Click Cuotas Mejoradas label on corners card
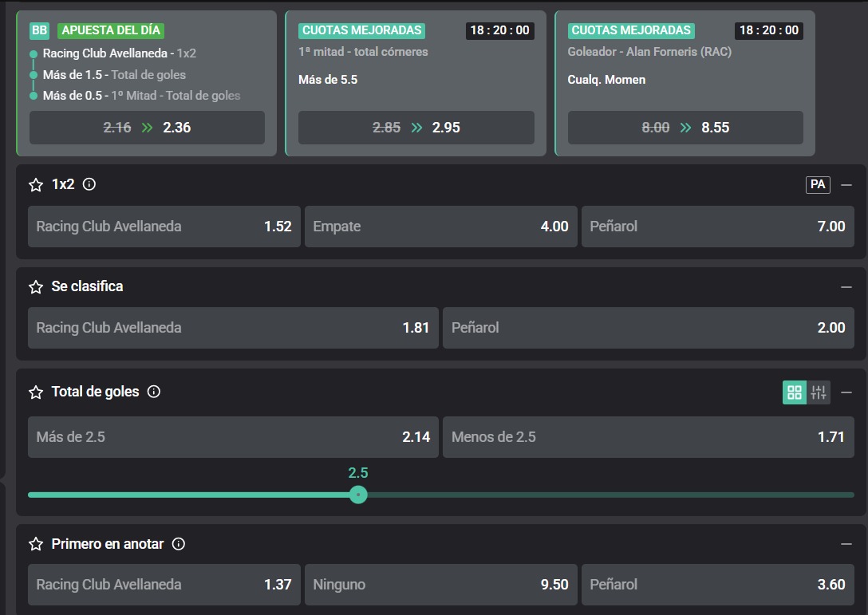The image size is (868, 615). 361,30
